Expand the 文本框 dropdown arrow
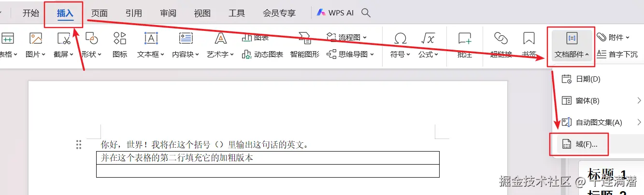 click(x=163, y=55)
